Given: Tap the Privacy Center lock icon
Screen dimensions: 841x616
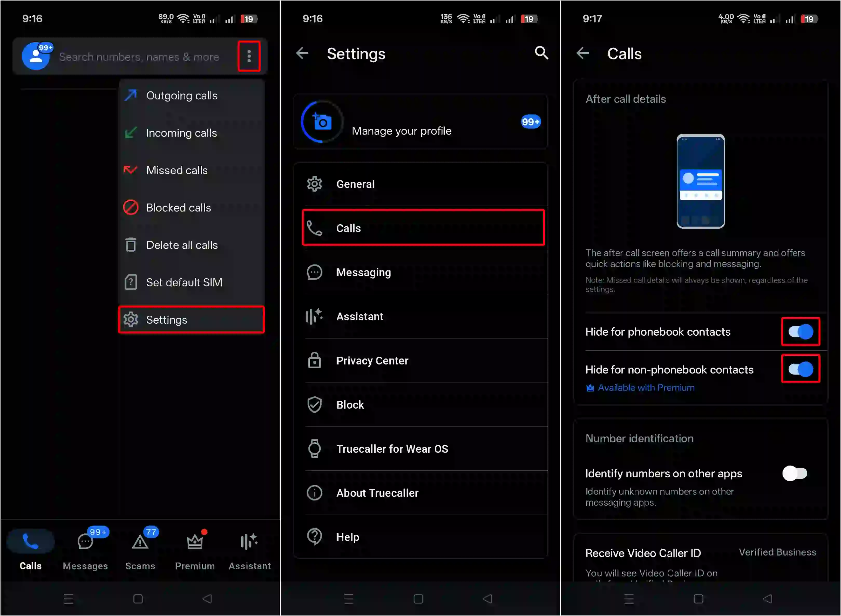Looking at the screenshot, I should tap(314, 360).
